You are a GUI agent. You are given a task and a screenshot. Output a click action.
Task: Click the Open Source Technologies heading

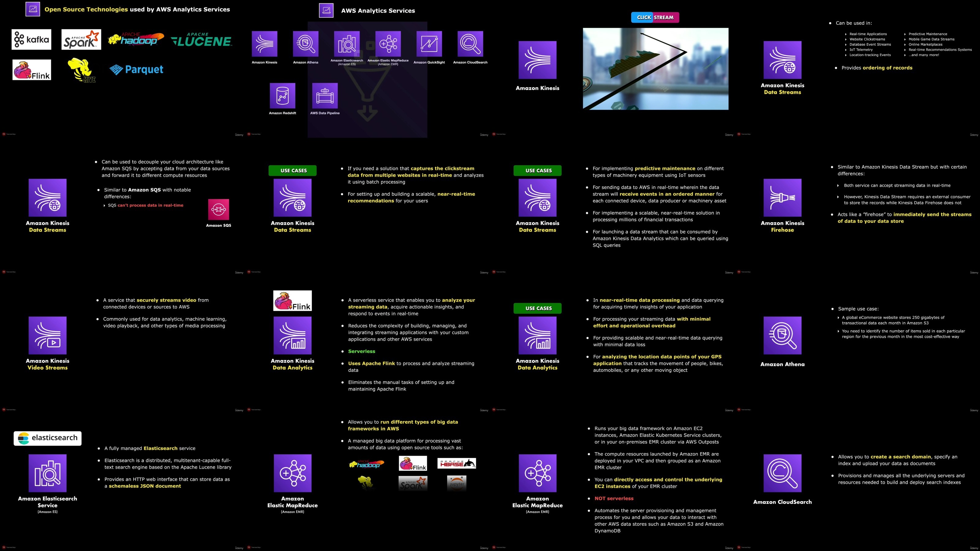pyautogui.click(x=137, y=9)
